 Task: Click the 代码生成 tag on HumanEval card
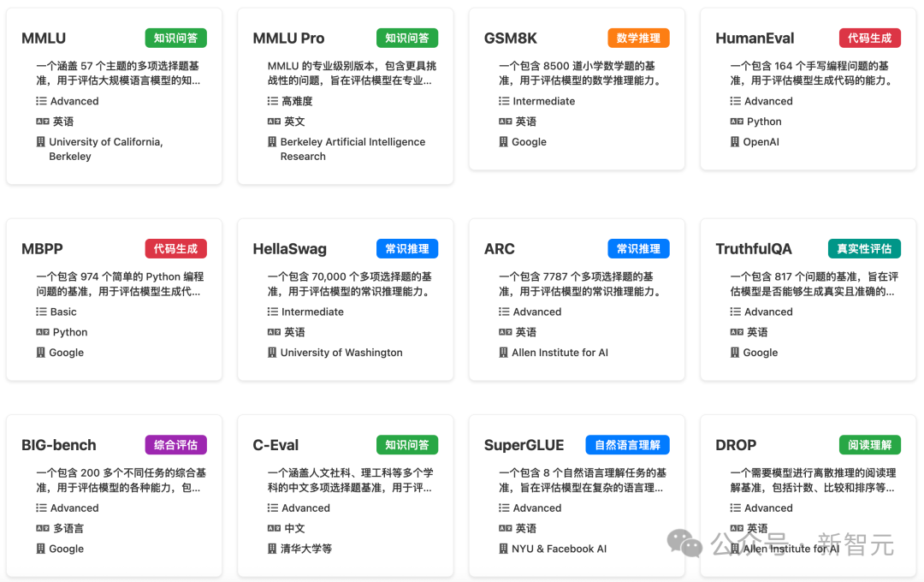870,39
